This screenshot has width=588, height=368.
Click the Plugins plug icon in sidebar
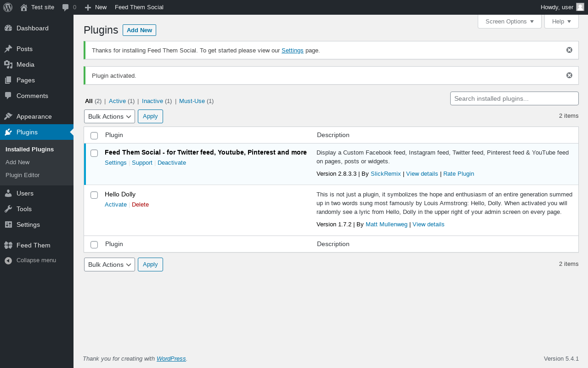point(8,132)
